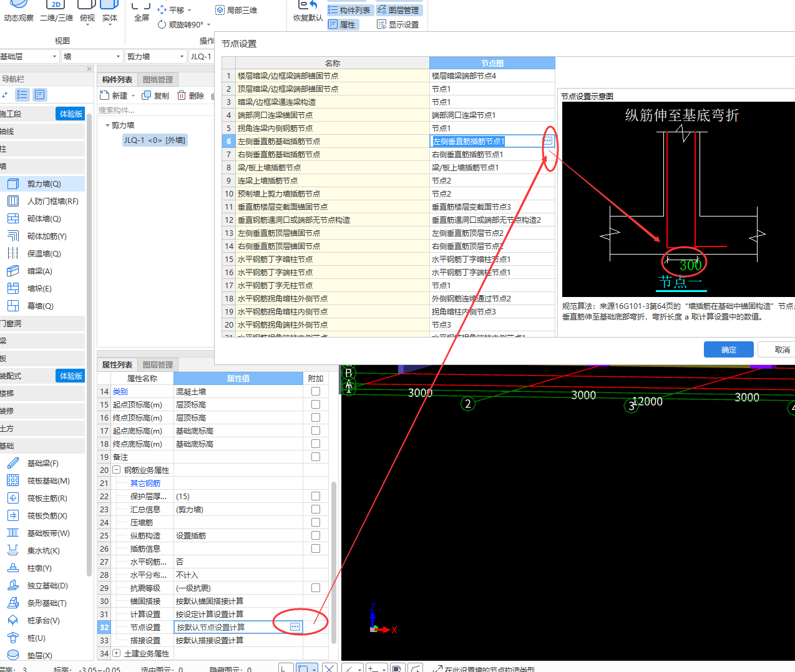Switch to 构件列表 tab
The height and width of the screenshot is (672, 795).
coord(117,80)
